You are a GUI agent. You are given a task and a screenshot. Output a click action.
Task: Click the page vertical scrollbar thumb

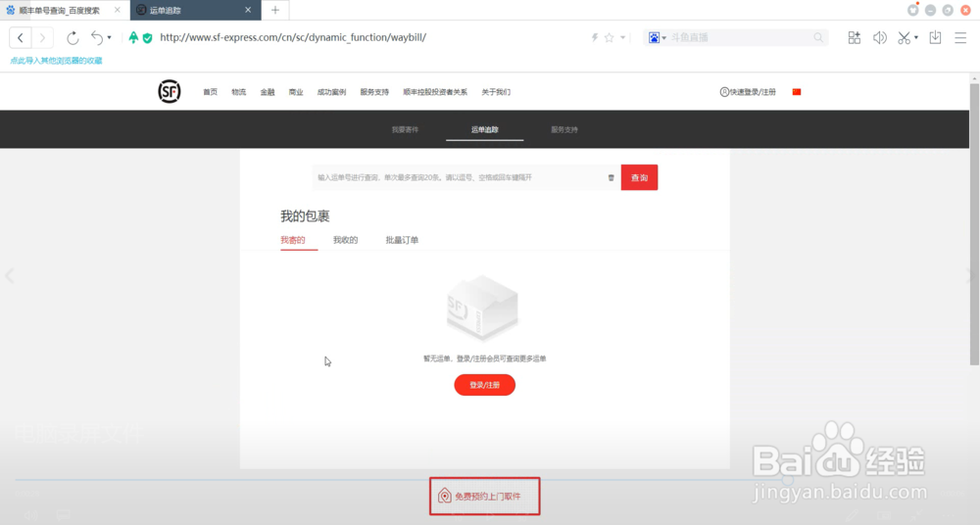[974, 223]
